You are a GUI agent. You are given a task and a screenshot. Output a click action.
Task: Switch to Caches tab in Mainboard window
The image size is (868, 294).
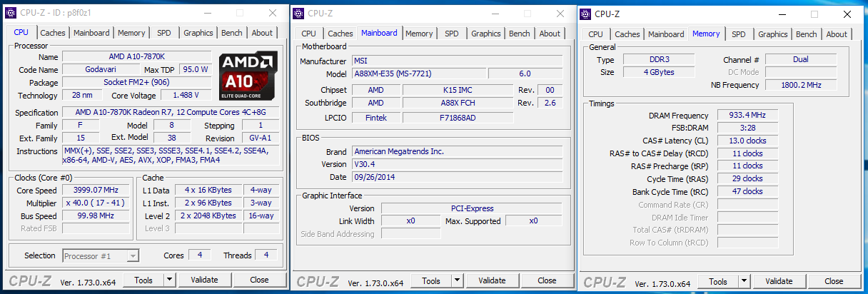point(340,34)
